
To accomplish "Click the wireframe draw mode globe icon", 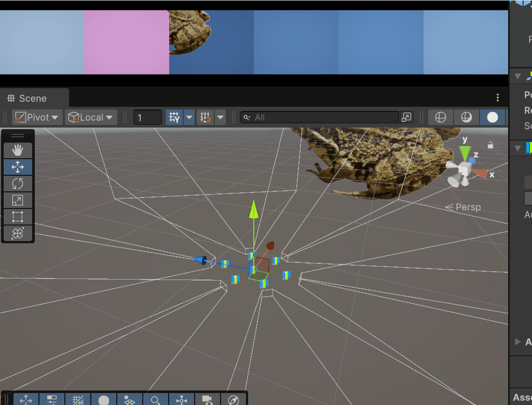I will point(440,117).
